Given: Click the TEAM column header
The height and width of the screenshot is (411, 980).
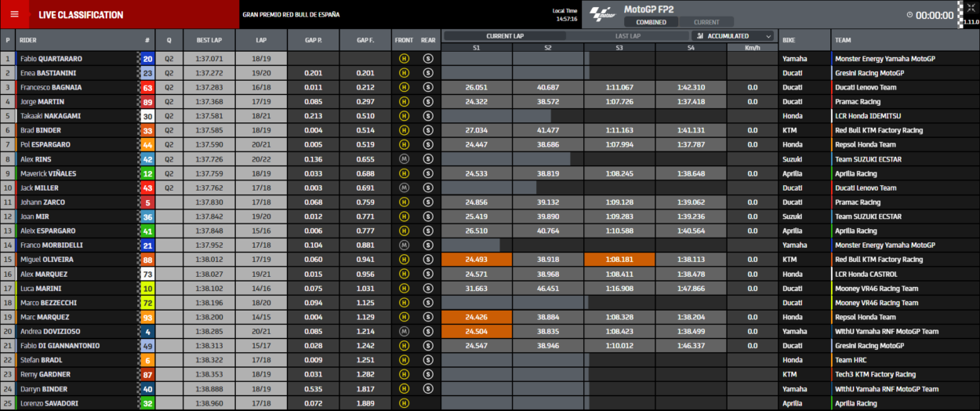Looking at the screenshot, I should [x=905, y=40].
